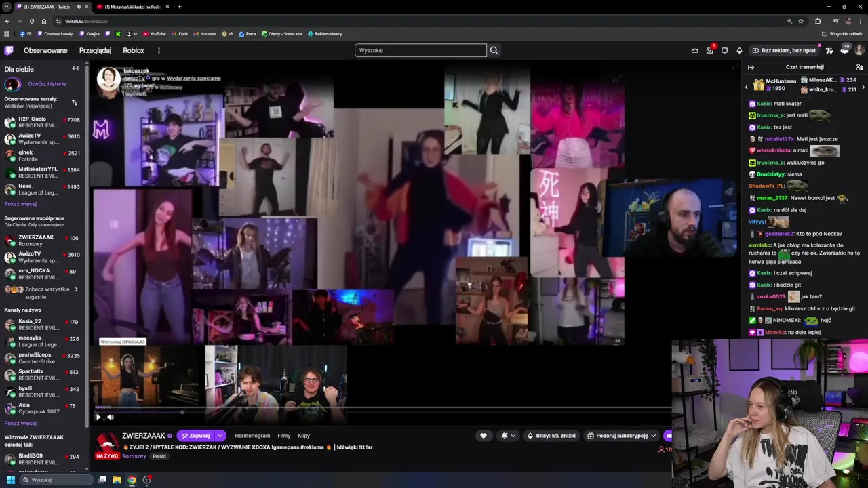The height and width of the screenshot is (488, 868).
Task: Open the Roblox nav item
Action: click(x=134, y=50)
